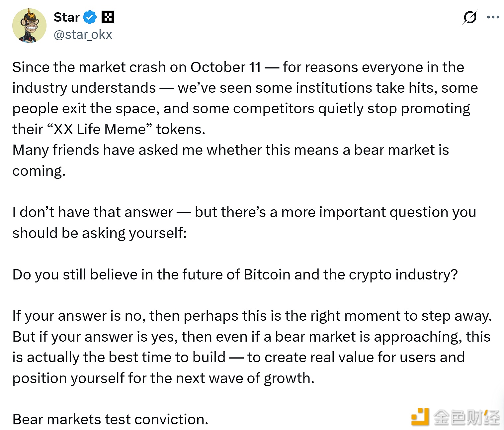This screenshot has width=504, height=430.
Task: Open the OKX affiliation square badge
Action: tap(109, 17)
